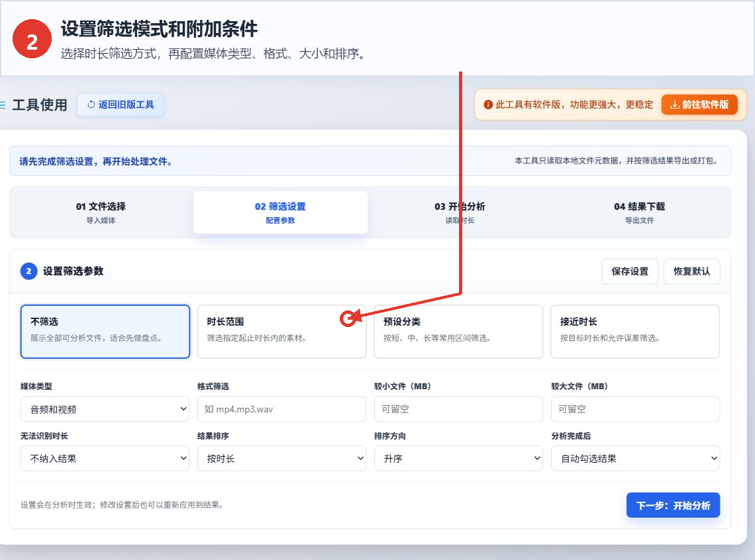Click the 返回旧版工具 button

(x=121, y=105)
